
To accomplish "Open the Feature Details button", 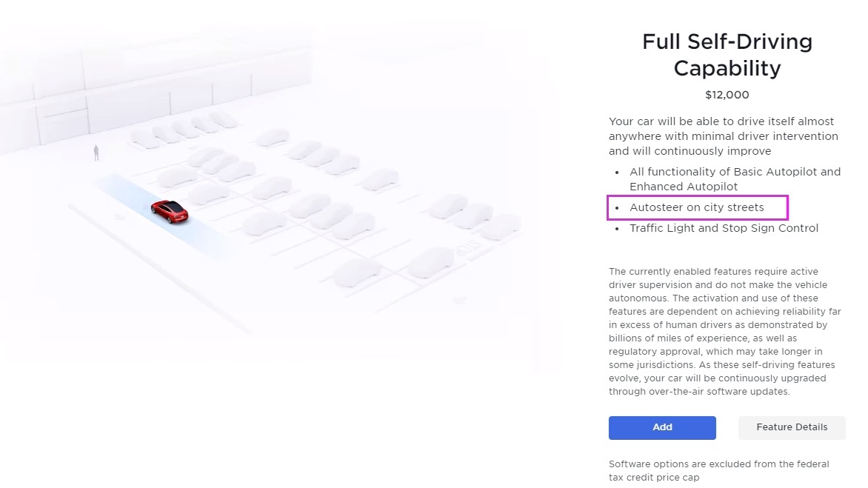I will [x=791, y=427].
